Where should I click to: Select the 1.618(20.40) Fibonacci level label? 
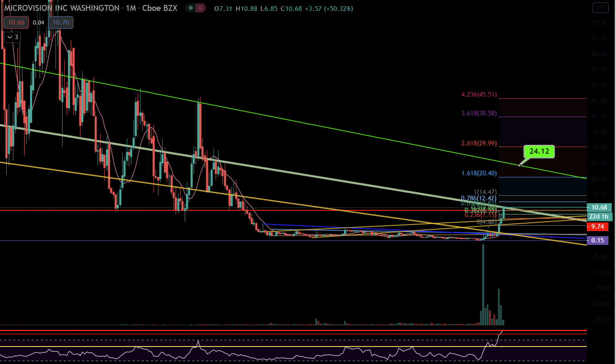coord(479,173)
